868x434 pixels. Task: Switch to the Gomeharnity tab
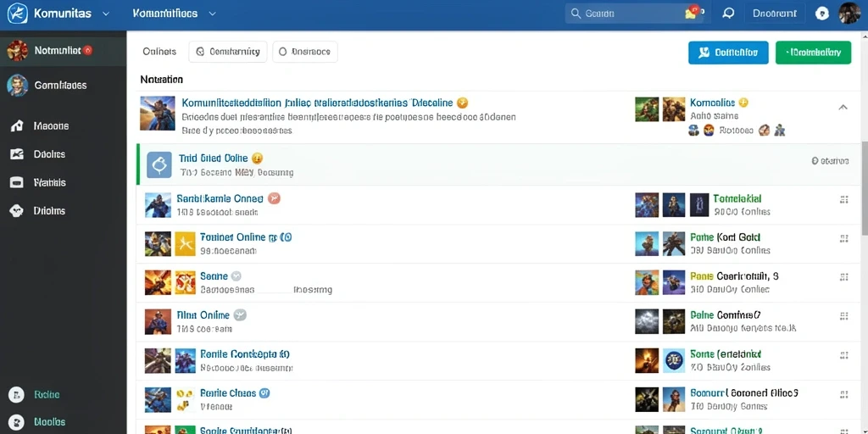point(228,52)
